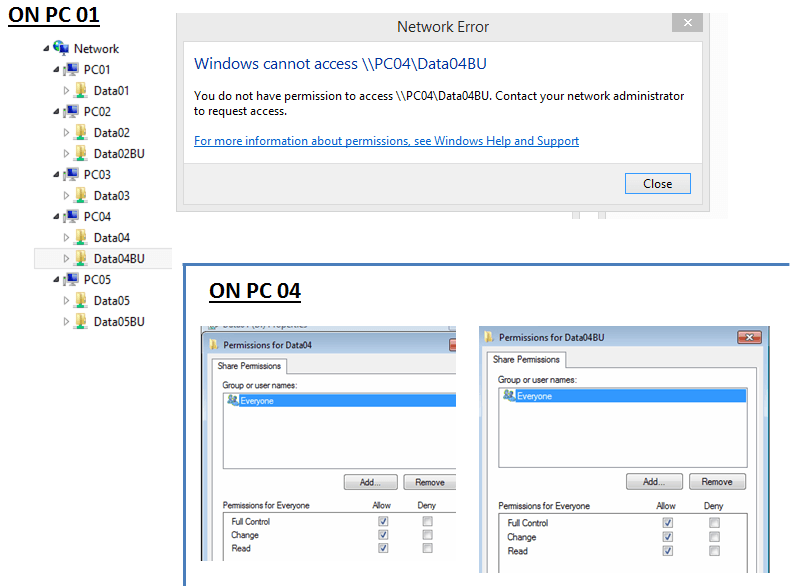The width and height of the screenshot is (791, 586).
Task: Select Everyone entry in Data04 group list
Action: pyautogui.click(x=340, y=400)
